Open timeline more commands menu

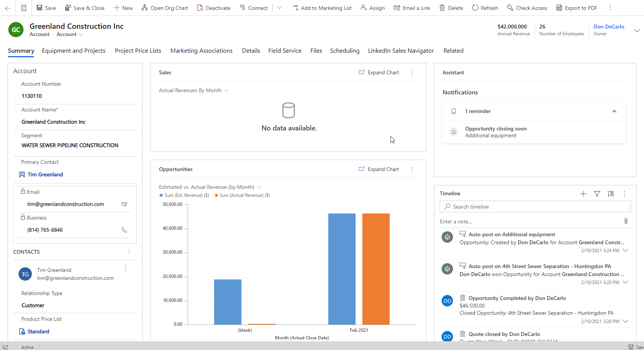click(x=624, y=194)
